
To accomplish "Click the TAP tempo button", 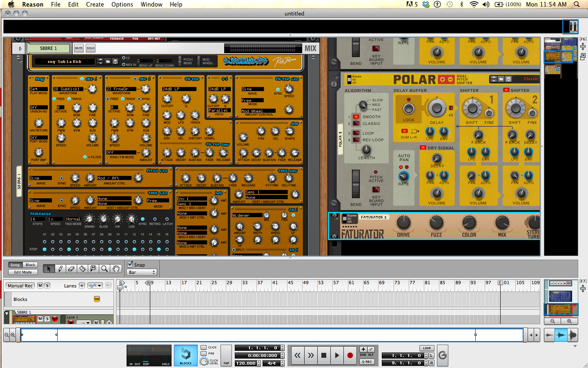I will click(226, 355).
